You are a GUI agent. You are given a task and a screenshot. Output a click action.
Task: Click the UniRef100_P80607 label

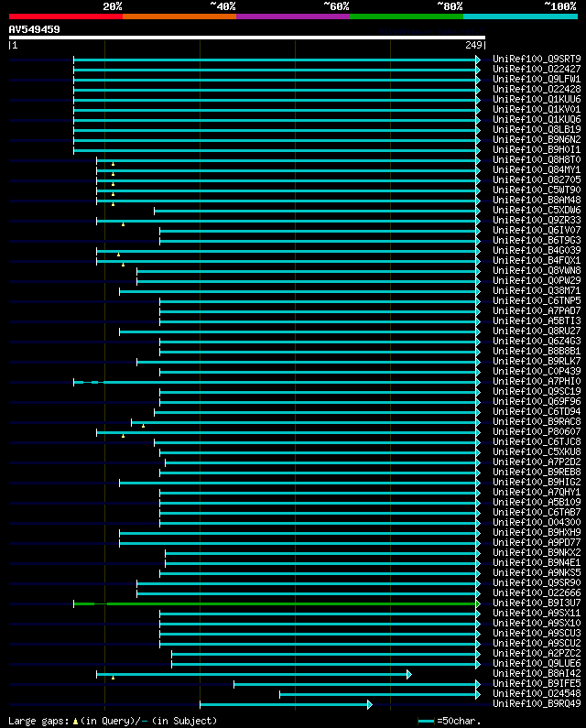[x=537, y=432]
